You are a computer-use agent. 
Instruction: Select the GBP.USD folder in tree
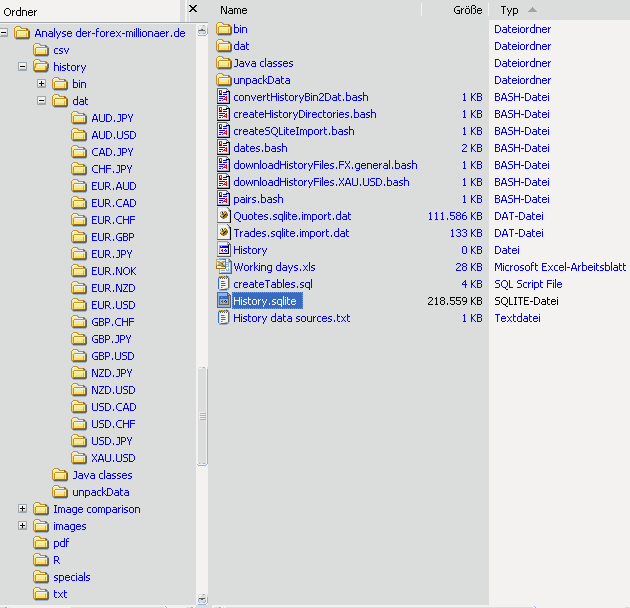tap(113, 356)
